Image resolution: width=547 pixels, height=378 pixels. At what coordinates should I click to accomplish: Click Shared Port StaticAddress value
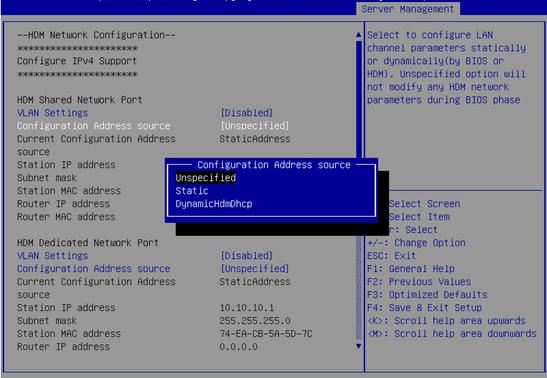coord(255,139)
